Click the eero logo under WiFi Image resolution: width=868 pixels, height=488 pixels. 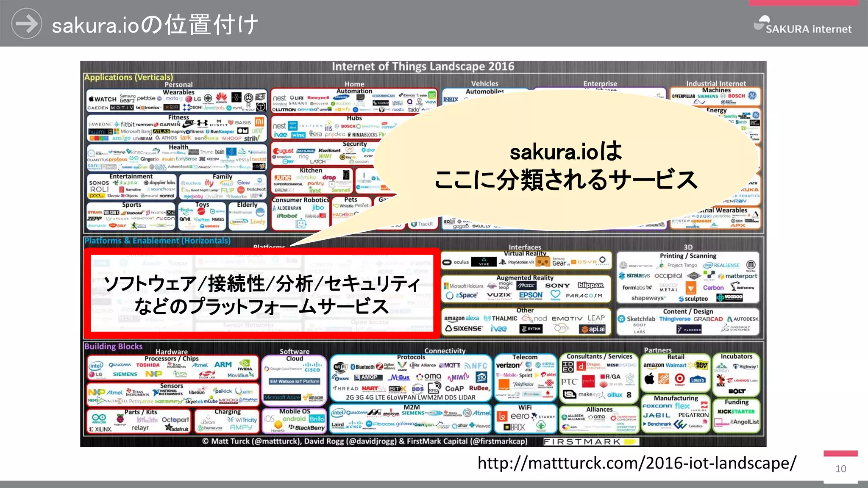[x=519, y=416]
